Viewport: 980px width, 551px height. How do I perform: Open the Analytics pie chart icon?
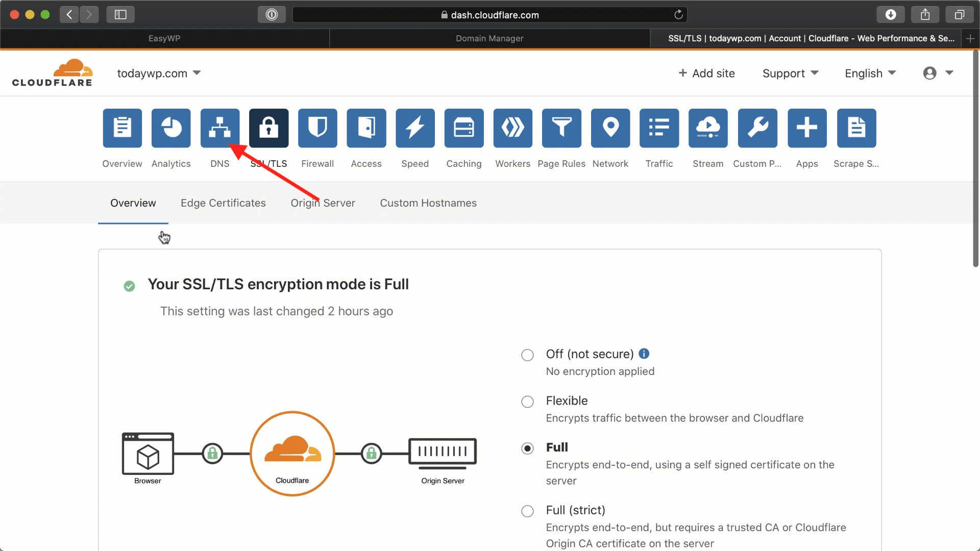[171, 128]
